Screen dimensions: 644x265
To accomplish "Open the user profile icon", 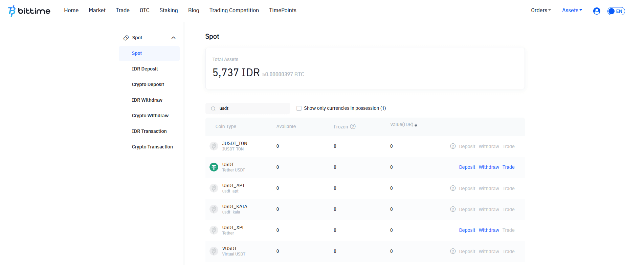I will point(597,11).
